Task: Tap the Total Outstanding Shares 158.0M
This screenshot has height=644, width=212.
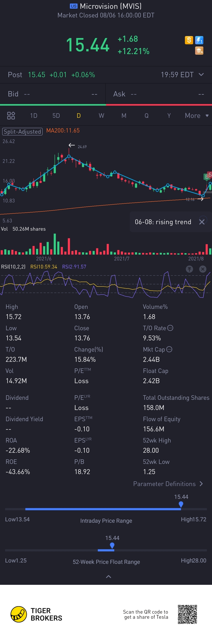Action: click(x=154, y=408)
